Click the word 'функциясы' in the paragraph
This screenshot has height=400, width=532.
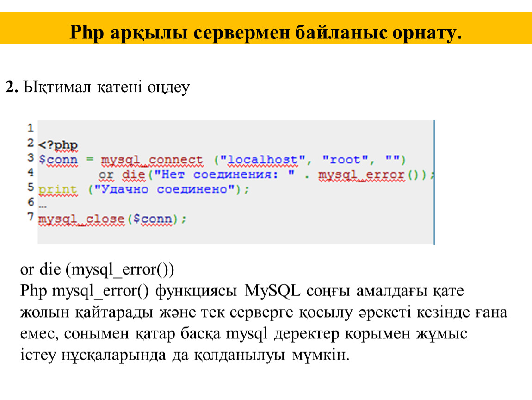coord(196,292)
